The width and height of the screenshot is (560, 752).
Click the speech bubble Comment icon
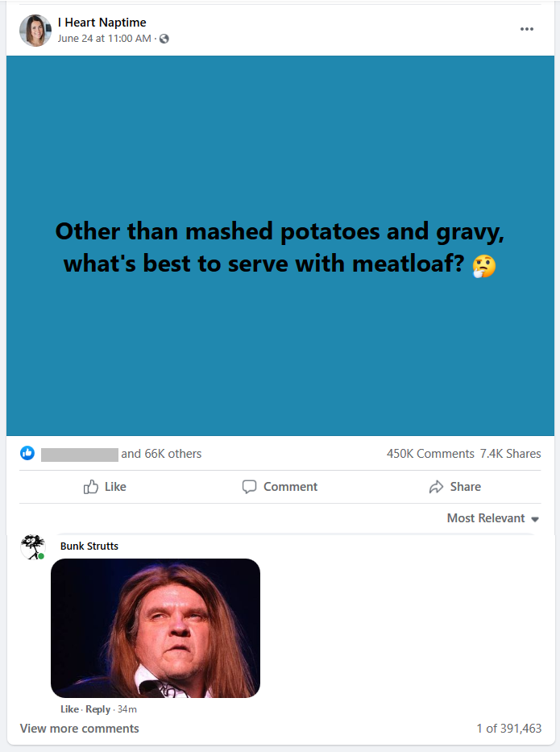coord(250,487)
